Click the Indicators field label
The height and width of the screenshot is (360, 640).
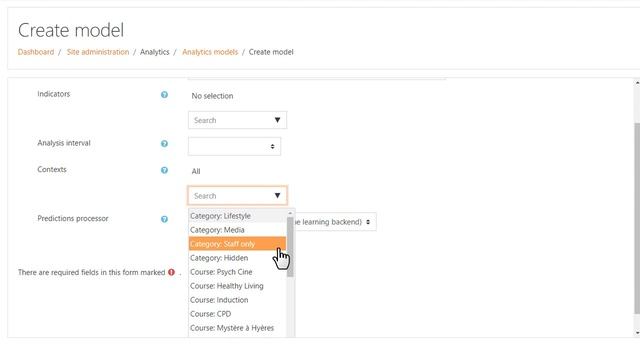(54, 94)
